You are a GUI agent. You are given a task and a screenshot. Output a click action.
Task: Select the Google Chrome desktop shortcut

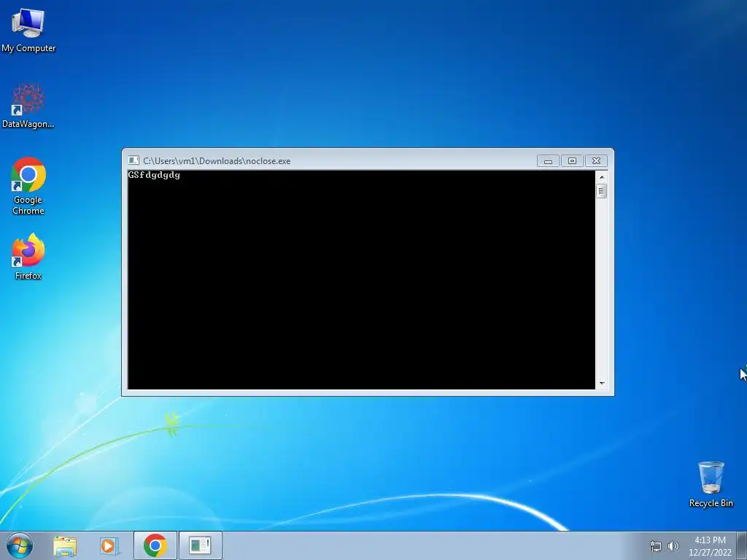click(x=28, y=186)
